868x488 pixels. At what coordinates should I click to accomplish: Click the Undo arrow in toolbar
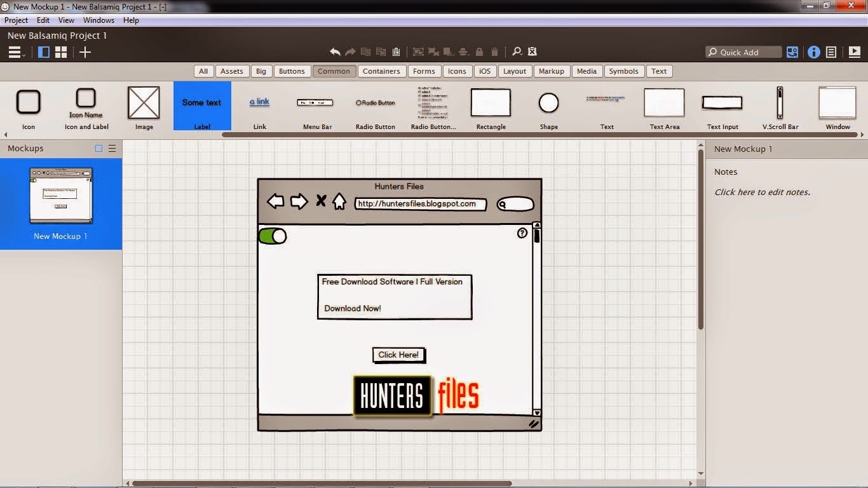(335, 52)
